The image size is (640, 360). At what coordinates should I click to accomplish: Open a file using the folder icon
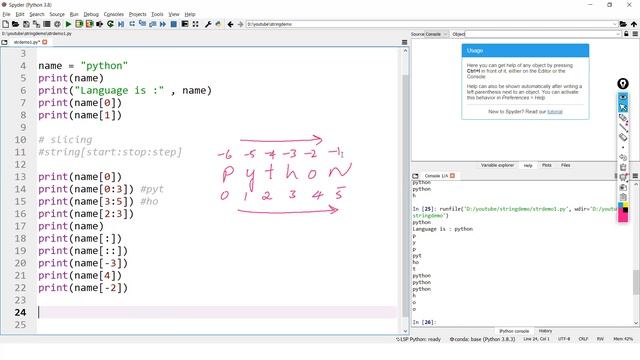[x=16, y=24]
